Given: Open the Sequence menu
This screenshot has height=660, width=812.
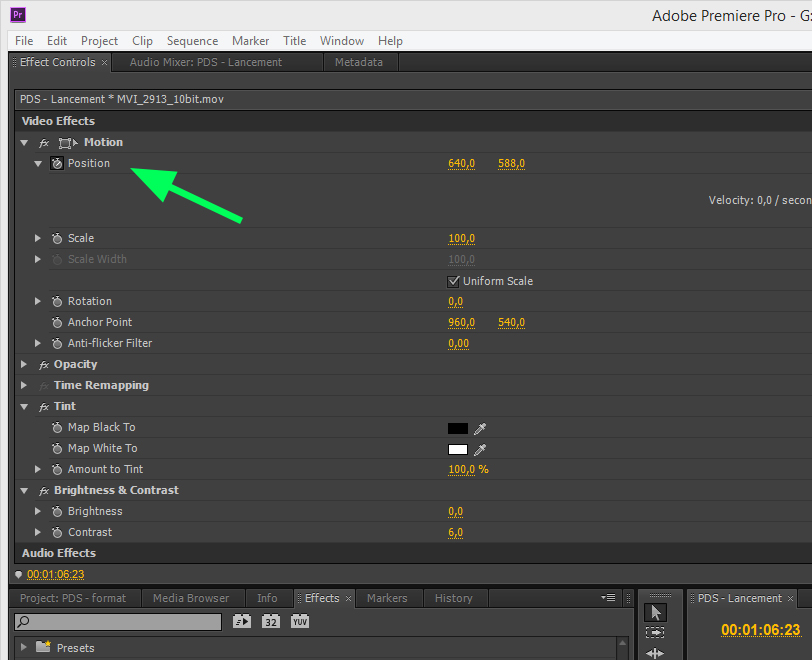Looking at the screenshot, I should coord(192,41).
